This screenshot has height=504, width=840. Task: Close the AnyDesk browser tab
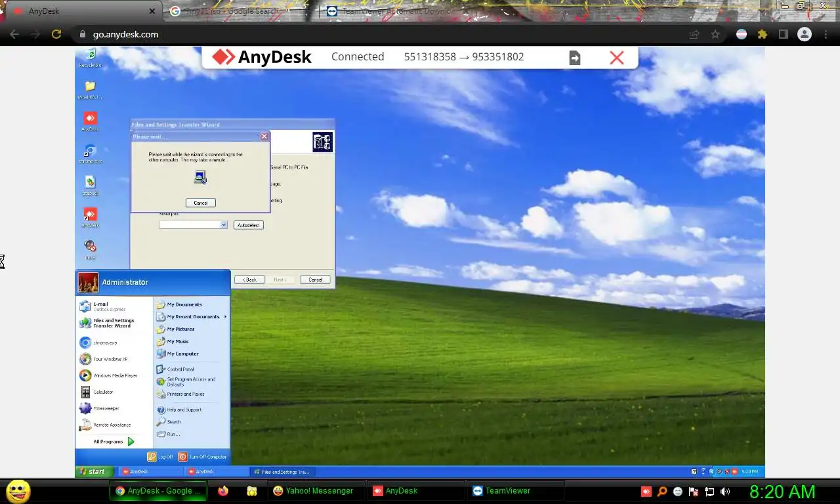[x=152, y=11]
